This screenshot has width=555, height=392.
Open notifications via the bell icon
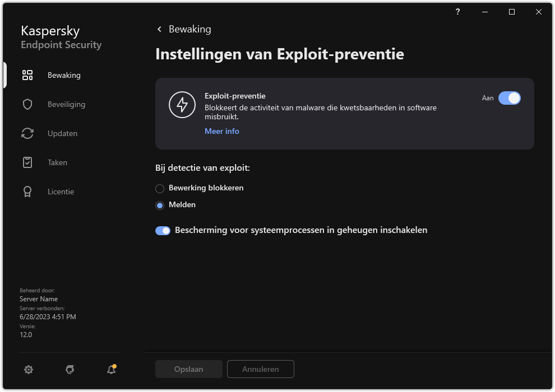coord(110,370)
